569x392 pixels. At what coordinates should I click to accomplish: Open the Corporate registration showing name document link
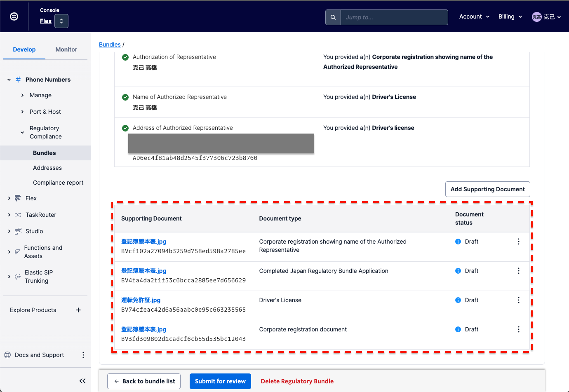143,242
